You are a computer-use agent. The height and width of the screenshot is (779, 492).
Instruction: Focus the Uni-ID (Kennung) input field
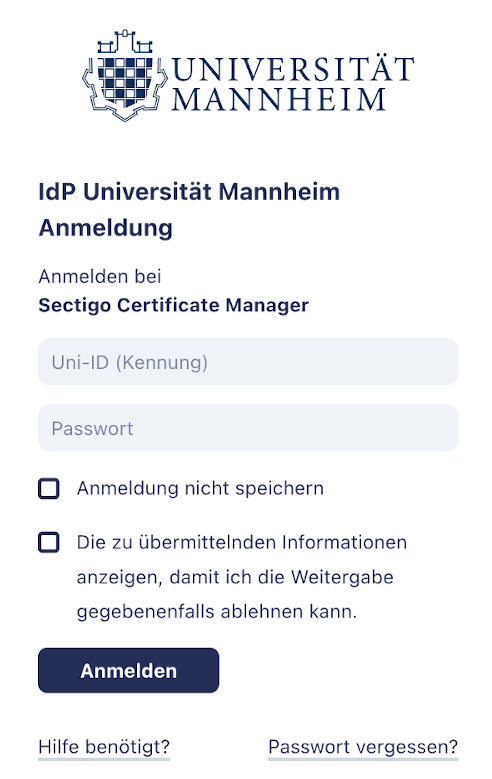[248, 362]
